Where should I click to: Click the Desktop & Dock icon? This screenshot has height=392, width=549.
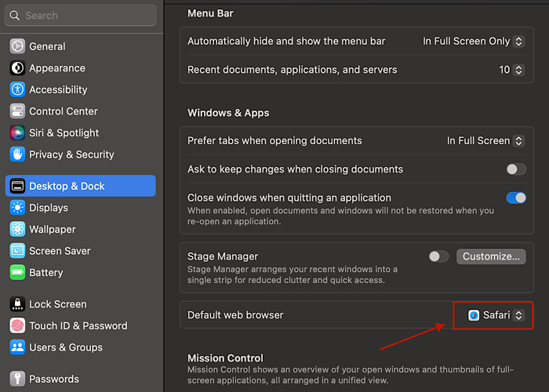point(17,186)
